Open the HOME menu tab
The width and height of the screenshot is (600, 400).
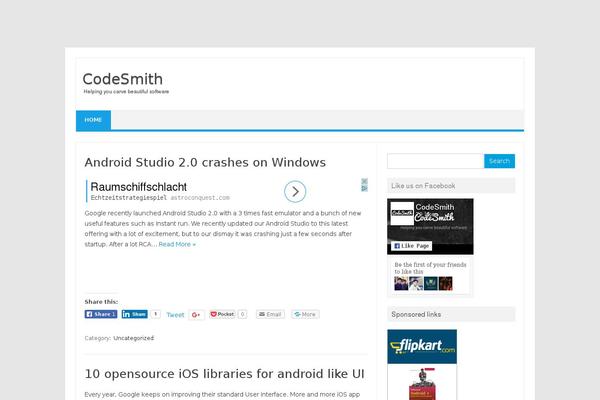(93, 120)
